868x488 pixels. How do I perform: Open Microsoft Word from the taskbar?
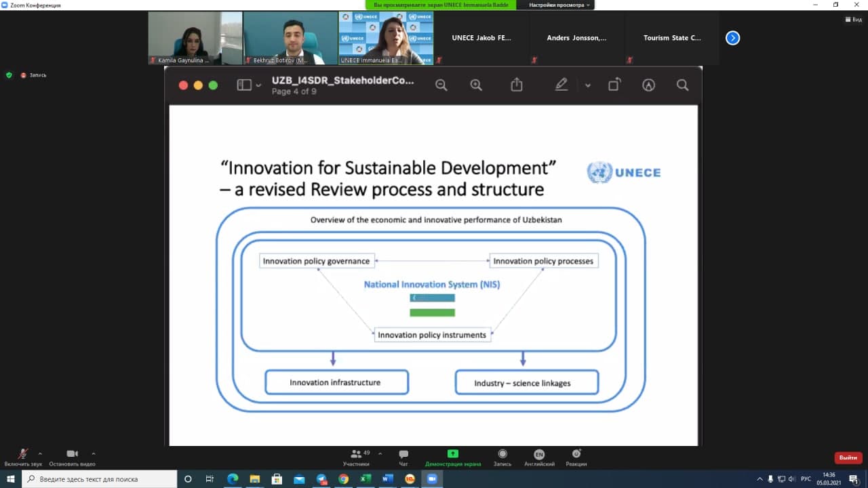(x=387, y=479)
